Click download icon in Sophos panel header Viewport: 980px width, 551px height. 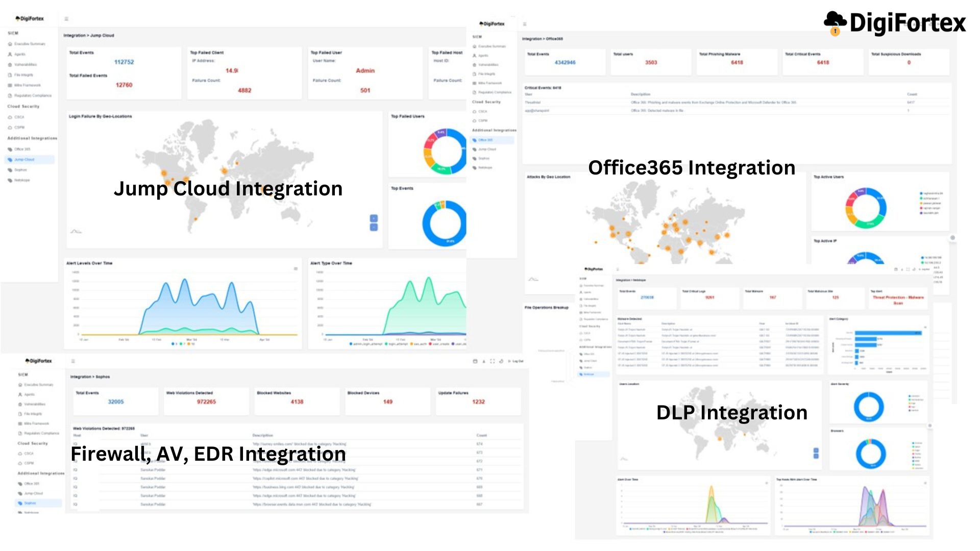click(484, 361)
